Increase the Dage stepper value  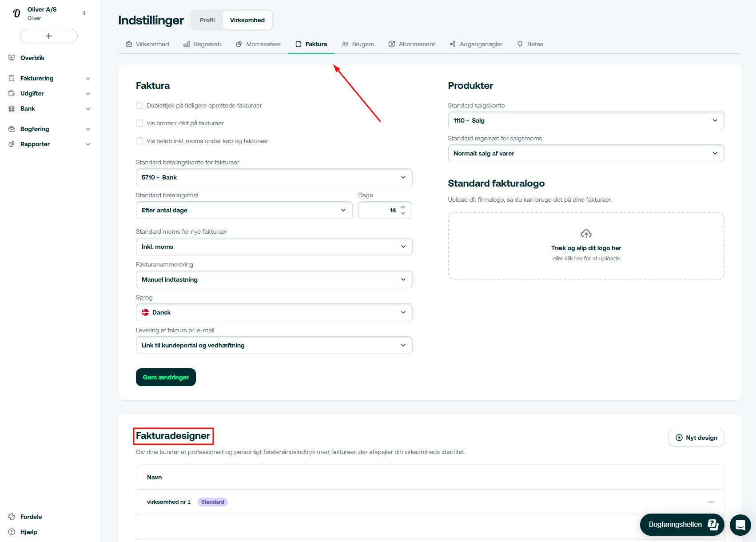(x=403, y=207)
